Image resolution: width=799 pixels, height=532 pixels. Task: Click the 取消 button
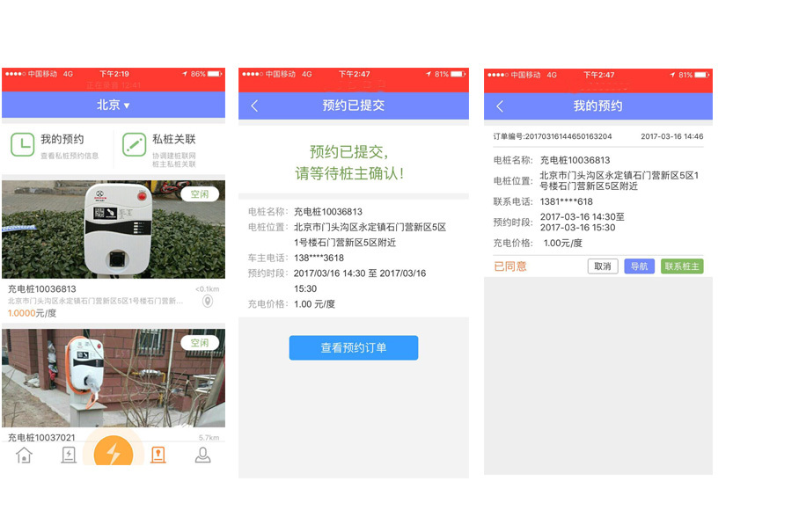pyautogui.click(x=602, y=266)
